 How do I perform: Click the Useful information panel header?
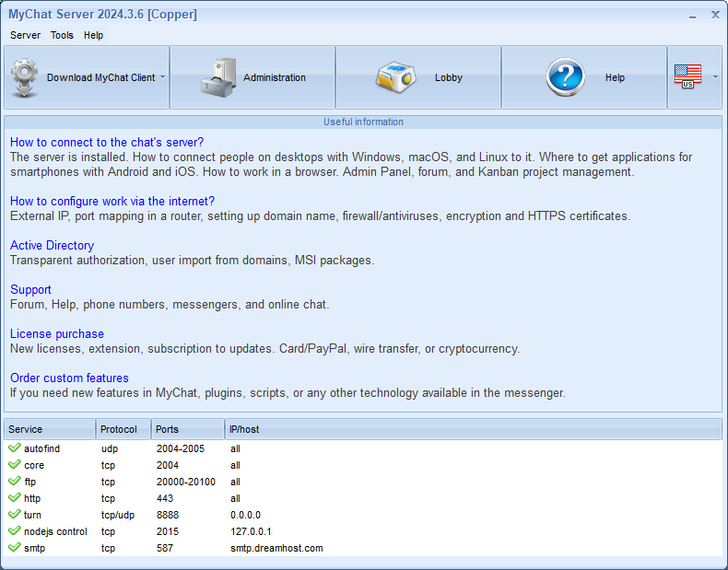363,122
